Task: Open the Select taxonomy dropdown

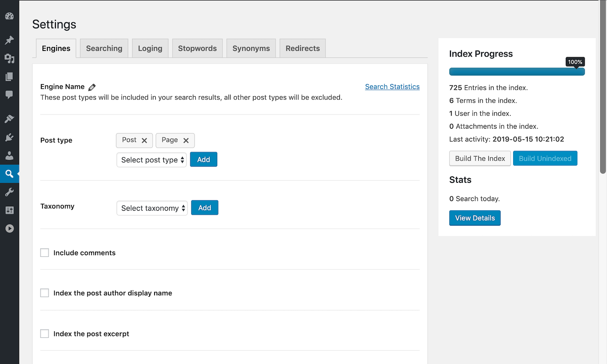Action: click(152, 208)
